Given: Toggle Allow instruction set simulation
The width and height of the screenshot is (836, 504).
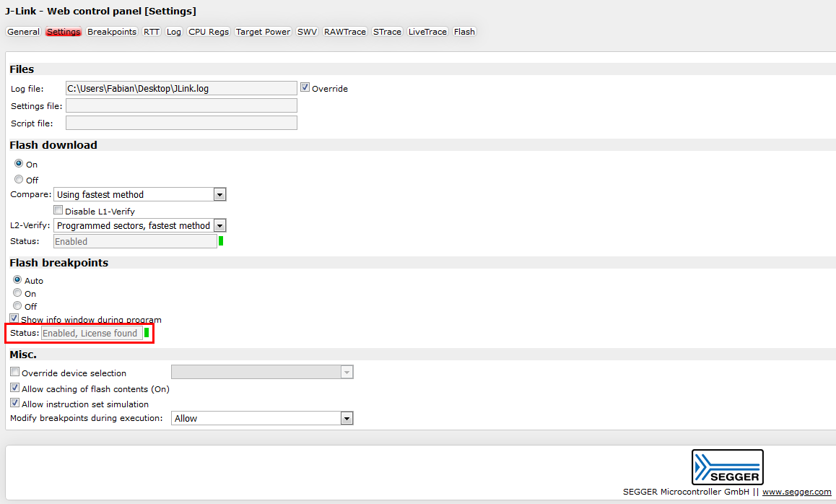Looking at the screenshot, I should (x=15, y=403).
